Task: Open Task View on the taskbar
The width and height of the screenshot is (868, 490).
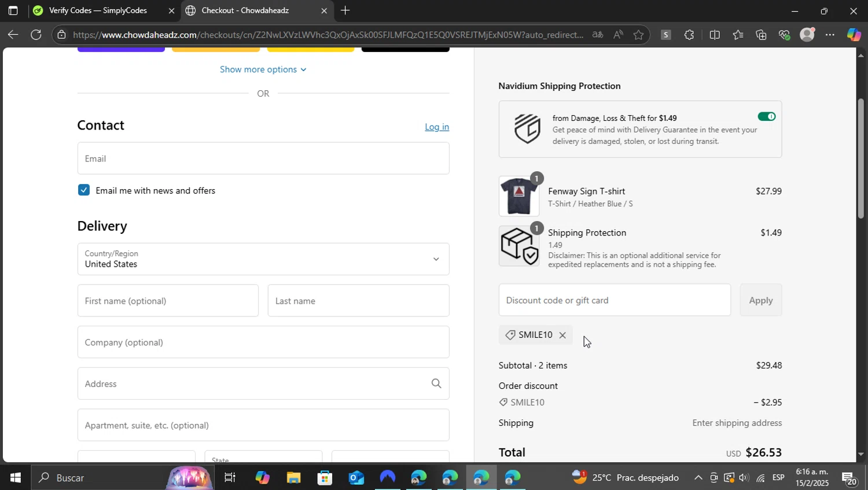Action: (x=230, y=478)
